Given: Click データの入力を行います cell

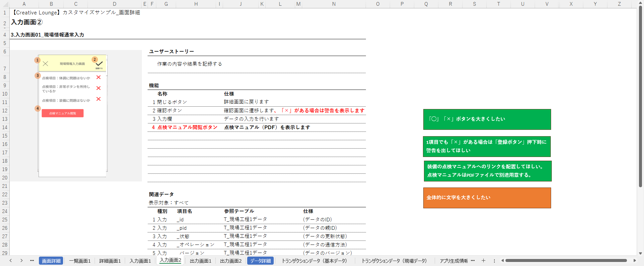Looking at the screenshot, I should coord(252,119).
